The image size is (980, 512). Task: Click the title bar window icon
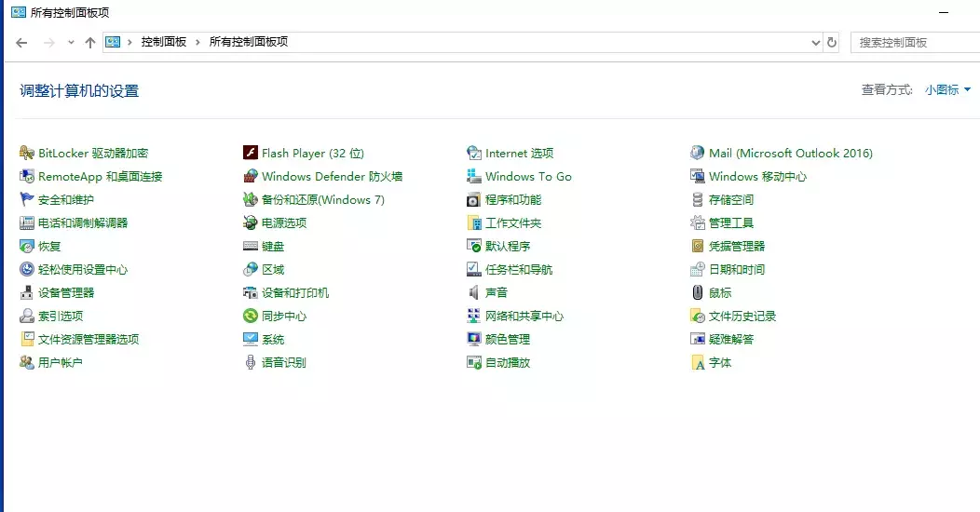[x=18, y=12]
